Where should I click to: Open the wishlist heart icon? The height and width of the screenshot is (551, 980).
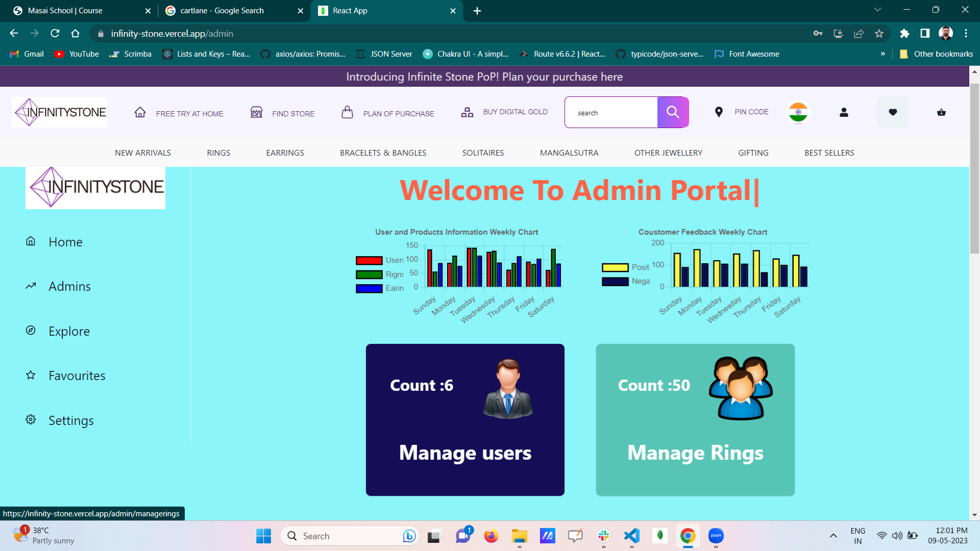pyautogui.click(x=892, y=112)
